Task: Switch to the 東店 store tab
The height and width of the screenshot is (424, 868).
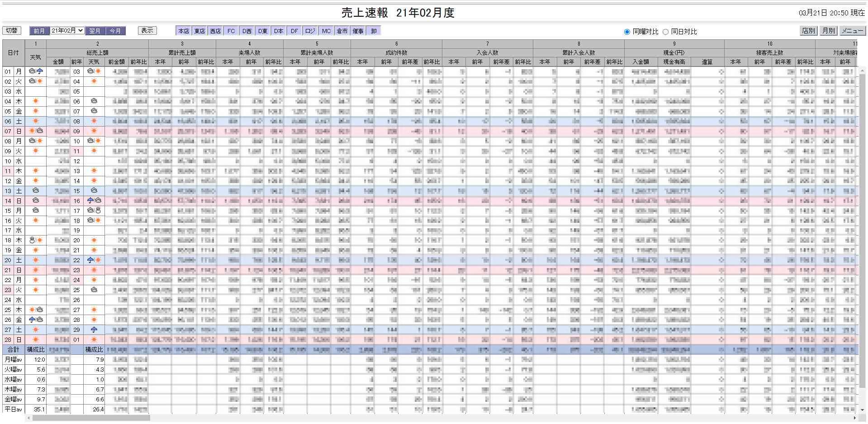Action: tap(199, 31)
